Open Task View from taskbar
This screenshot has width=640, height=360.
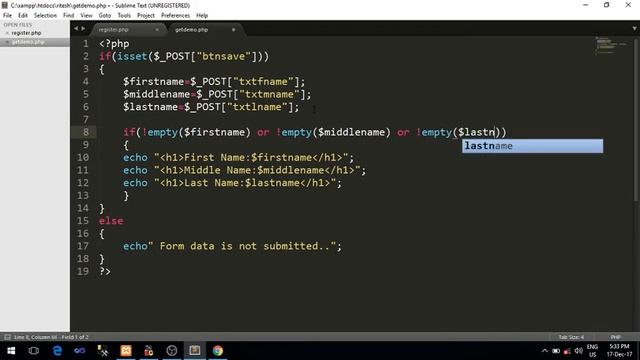click(x=34, y=351)
